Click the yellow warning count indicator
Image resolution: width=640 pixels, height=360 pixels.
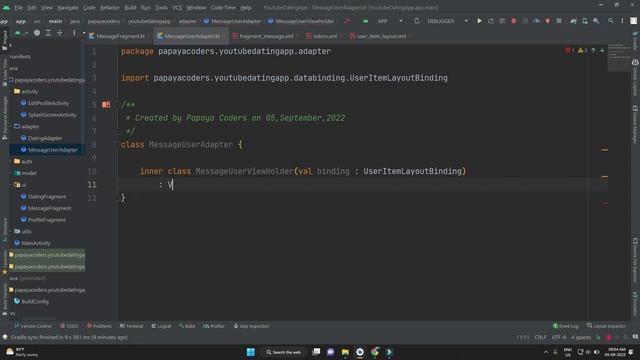point(582,51)
